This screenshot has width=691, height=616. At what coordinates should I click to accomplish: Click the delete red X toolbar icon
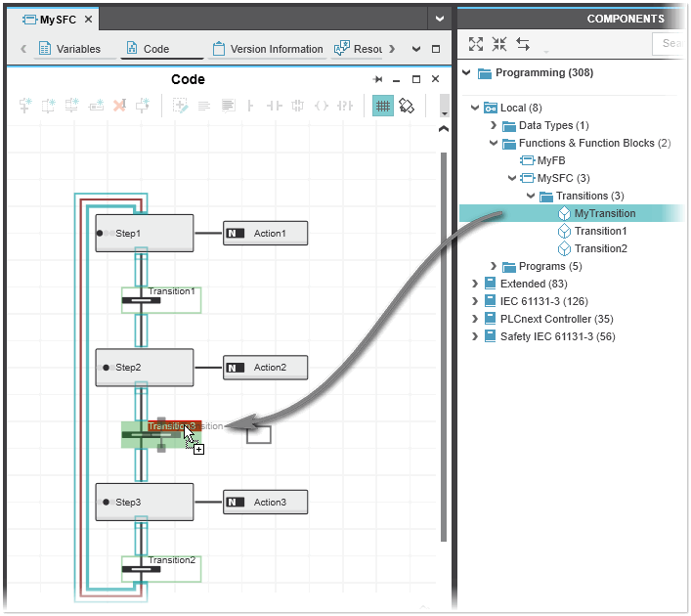click(120, 106)
